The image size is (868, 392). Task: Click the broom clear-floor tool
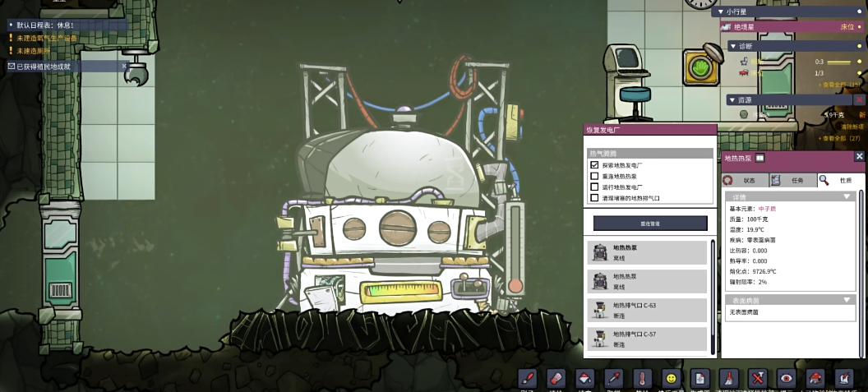[x=729, y=379]
